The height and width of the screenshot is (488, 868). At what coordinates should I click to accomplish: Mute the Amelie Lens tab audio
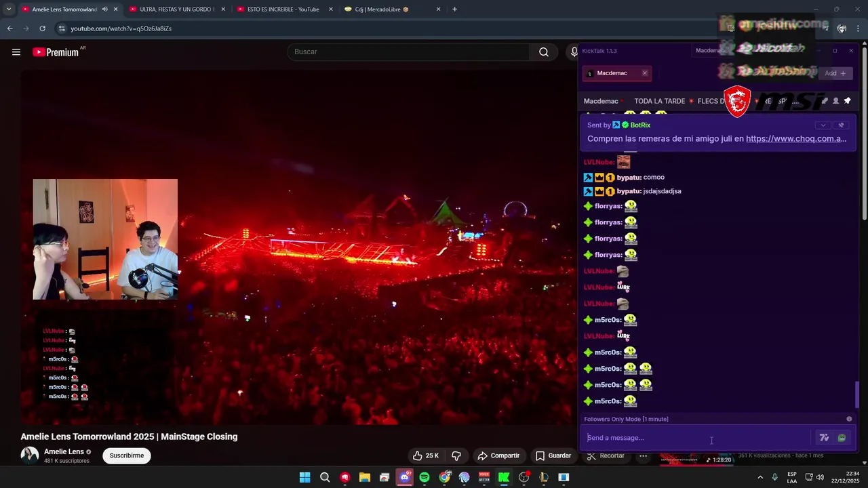click(104, 9)
